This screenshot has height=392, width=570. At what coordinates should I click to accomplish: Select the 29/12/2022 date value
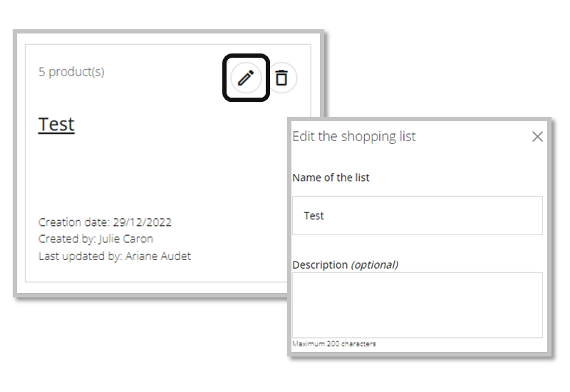142,222
